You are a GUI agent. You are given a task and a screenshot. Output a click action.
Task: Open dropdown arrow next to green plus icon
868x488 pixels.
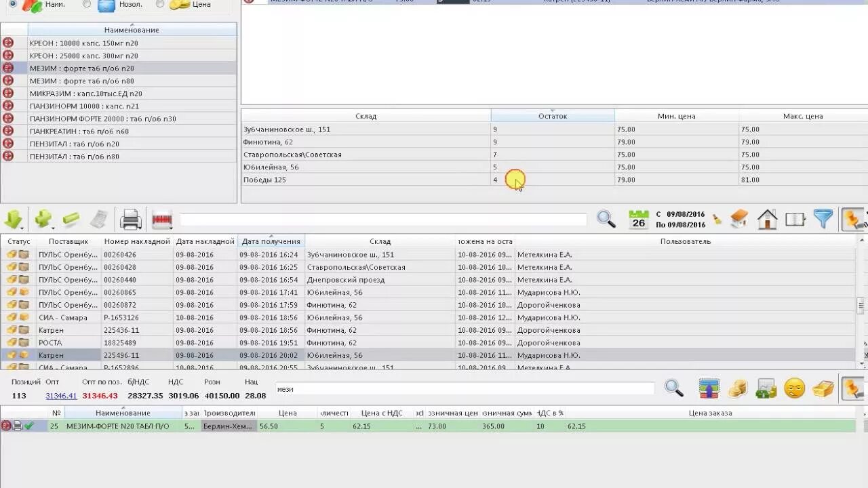[54, 227]
